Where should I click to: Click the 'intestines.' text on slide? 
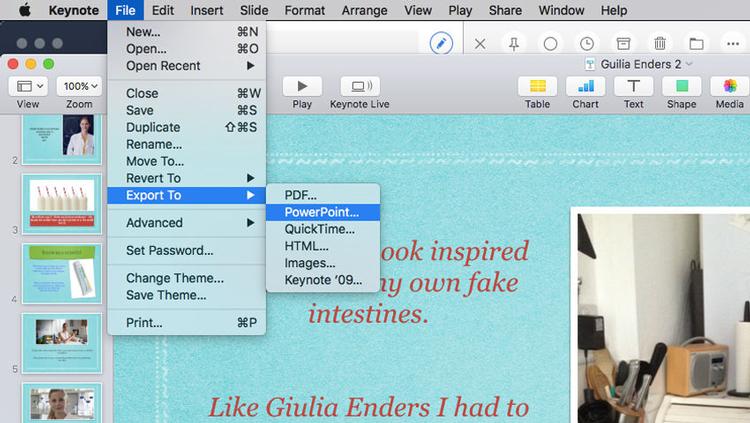point(368,314)
